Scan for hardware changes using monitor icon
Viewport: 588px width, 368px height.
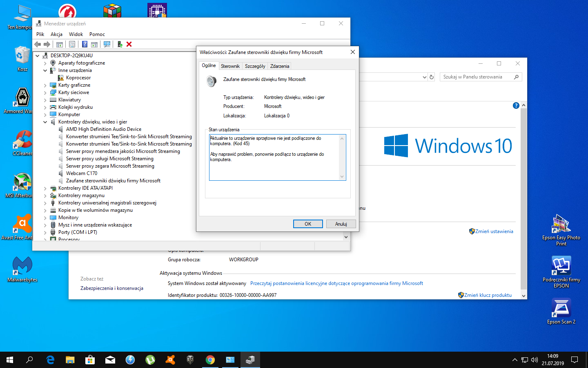click(107, 44)
